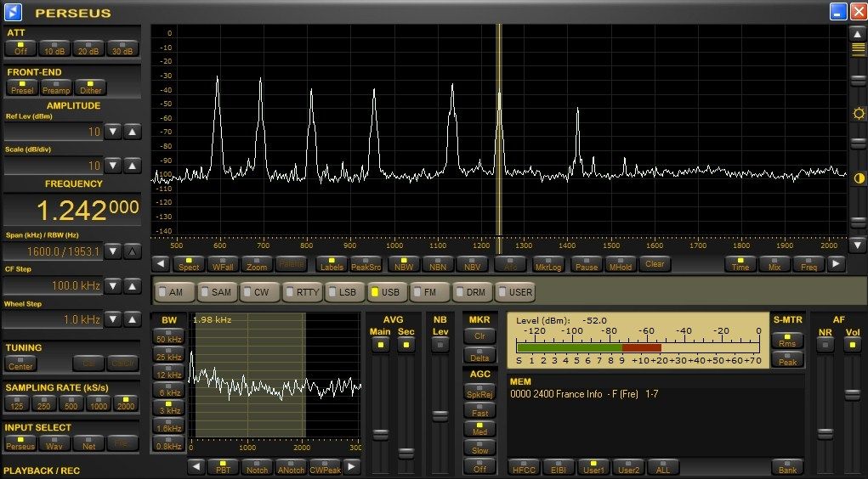Decrease Span with the down arrow

(x=113, y=251)
